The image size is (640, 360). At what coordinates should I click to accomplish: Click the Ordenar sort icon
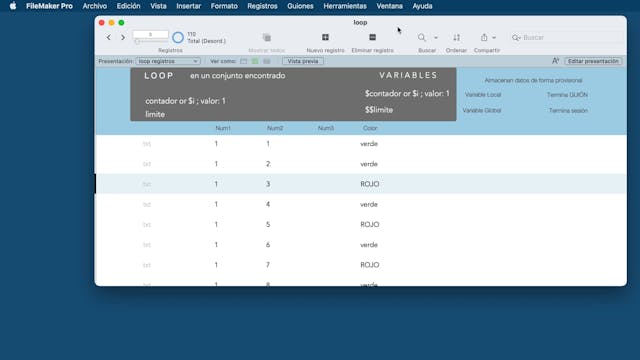(456, 38)
